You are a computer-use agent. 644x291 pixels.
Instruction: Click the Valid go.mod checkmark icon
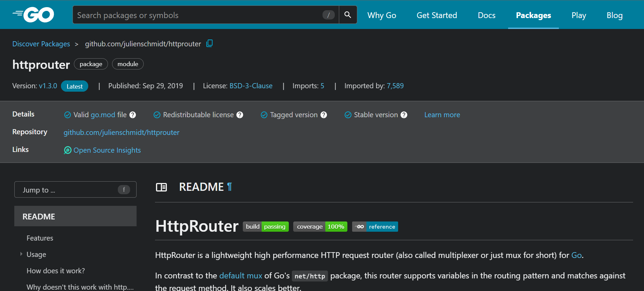pos(67,115)
